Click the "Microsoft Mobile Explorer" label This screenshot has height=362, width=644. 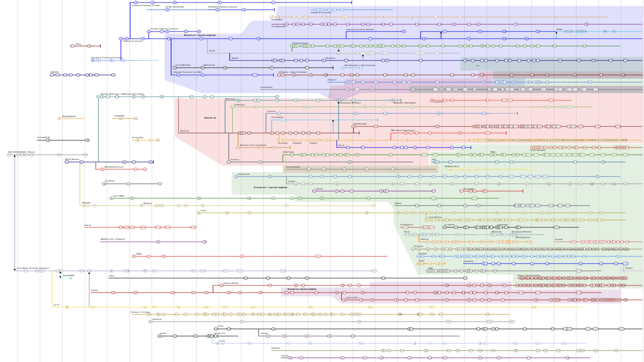[223, 7]
